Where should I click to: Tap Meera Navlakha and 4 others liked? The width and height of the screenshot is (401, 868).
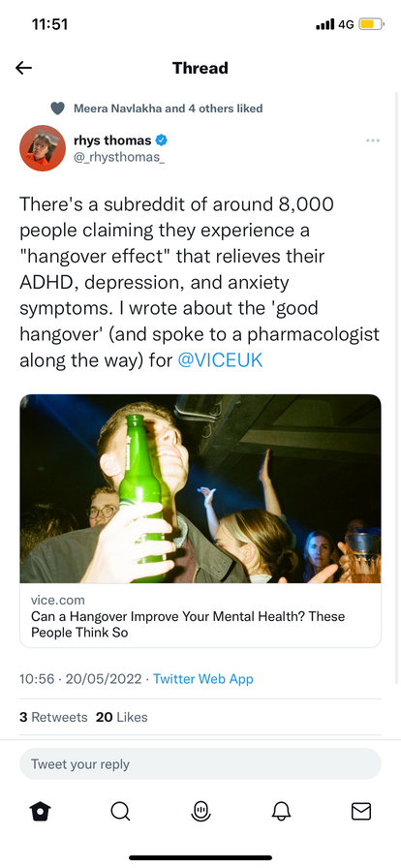click(x=168, y=108)
